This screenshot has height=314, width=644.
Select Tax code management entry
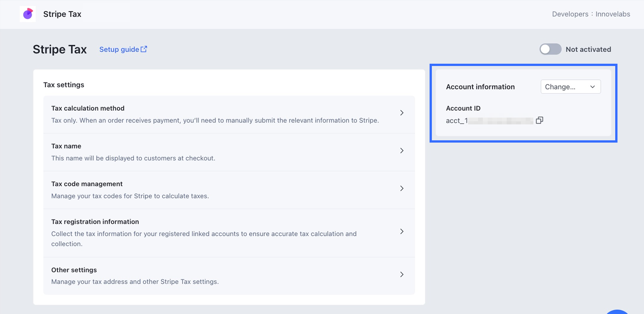(87, 184)
